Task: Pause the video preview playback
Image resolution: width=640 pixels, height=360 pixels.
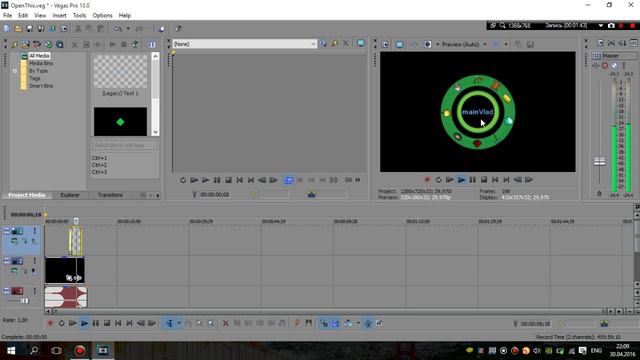Action: [x=473, y=180]
